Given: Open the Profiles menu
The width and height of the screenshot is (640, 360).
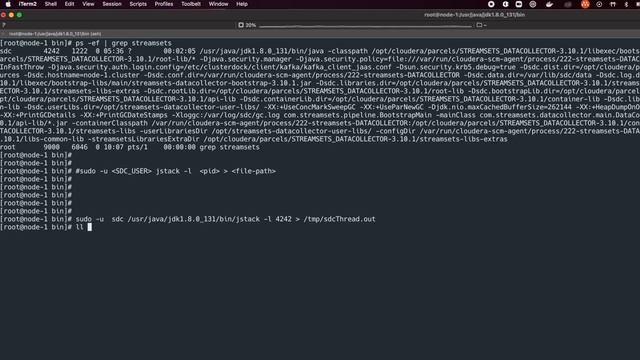Looking at the screenshot, I should pyautogui.click(x=164, y=4).
